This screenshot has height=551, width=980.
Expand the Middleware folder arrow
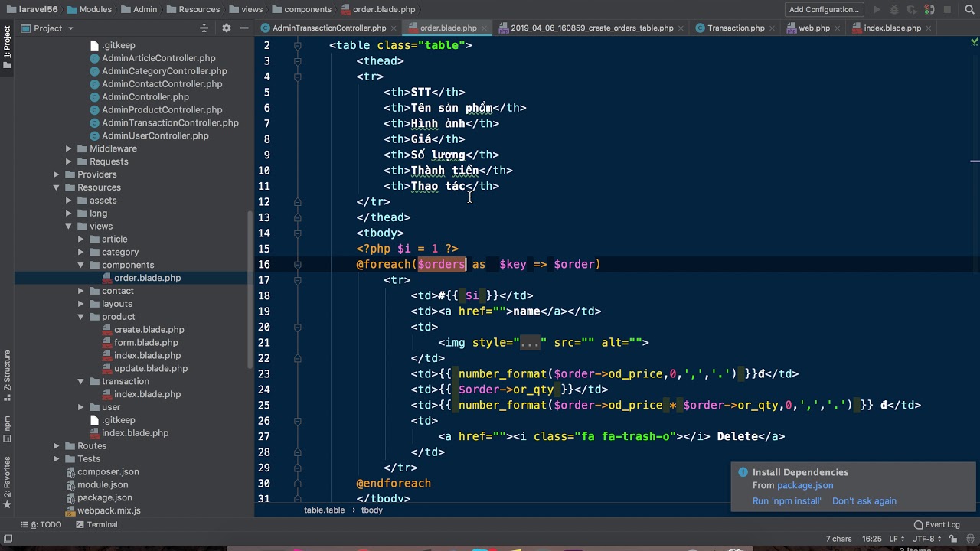68,148
